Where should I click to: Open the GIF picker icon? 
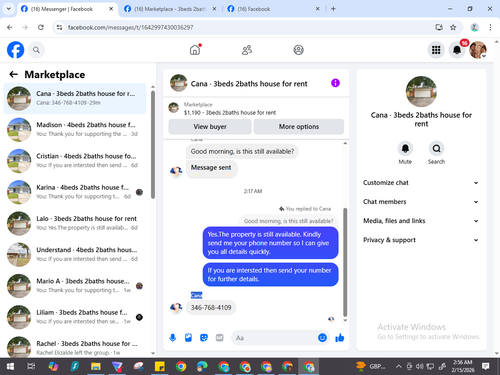pyautogui.click(x=219, y=338)
